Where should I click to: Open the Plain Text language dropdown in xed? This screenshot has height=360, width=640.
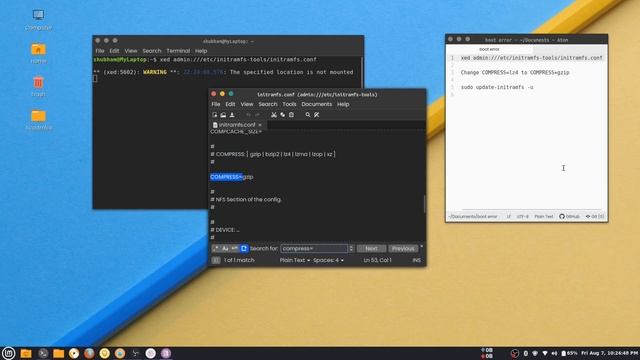pos(295,260)
